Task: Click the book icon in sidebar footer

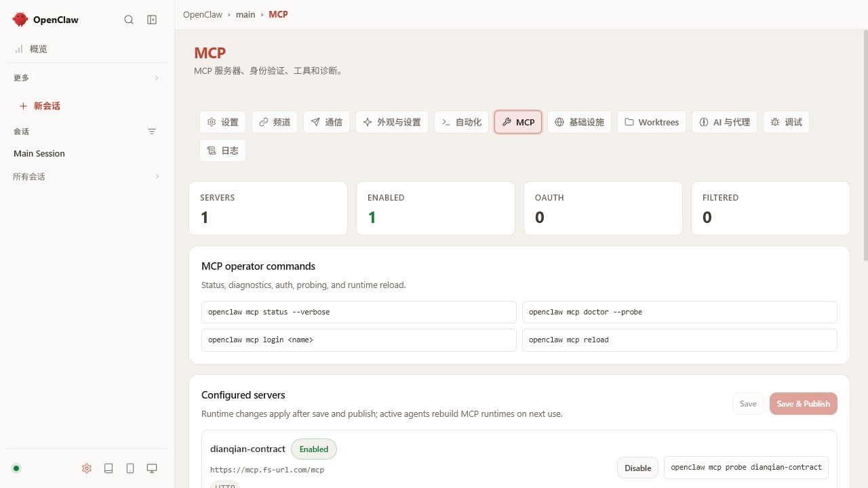Action: click(108, 468)
